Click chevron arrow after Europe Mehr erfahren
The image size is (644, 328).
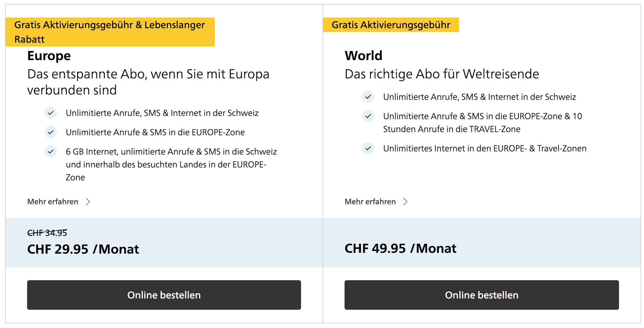click(88, 202)
